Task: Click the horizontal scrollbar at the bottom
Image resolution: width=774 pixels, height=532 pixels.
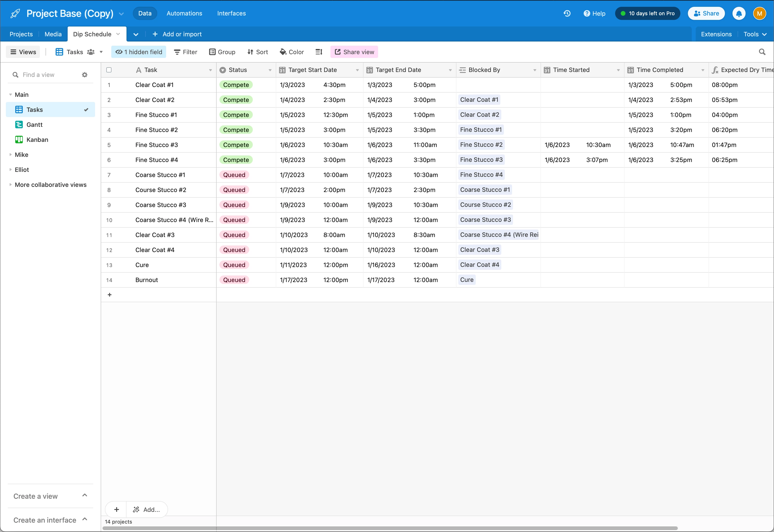Action: 390,528
